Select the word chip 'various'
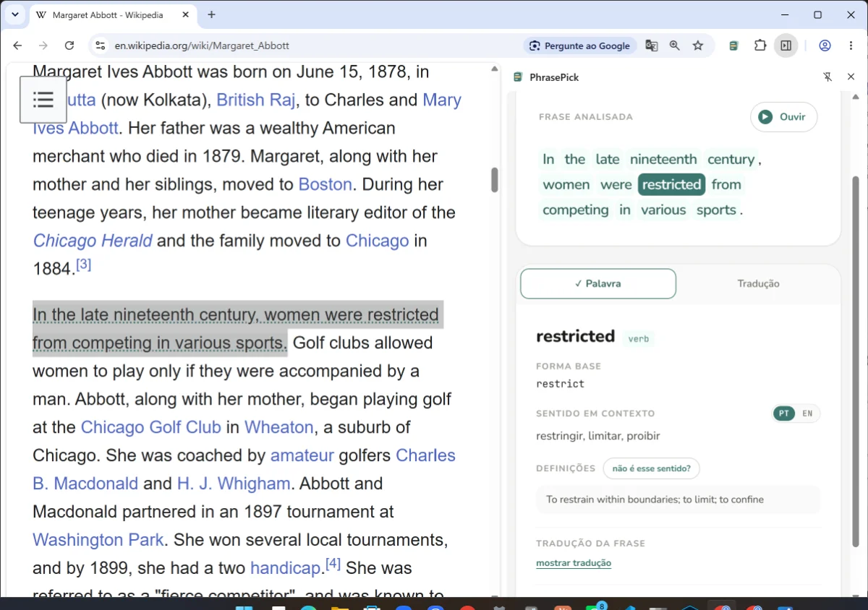This screenshot has width=868, height=610. pyautogui.click(x=663, y=210)
